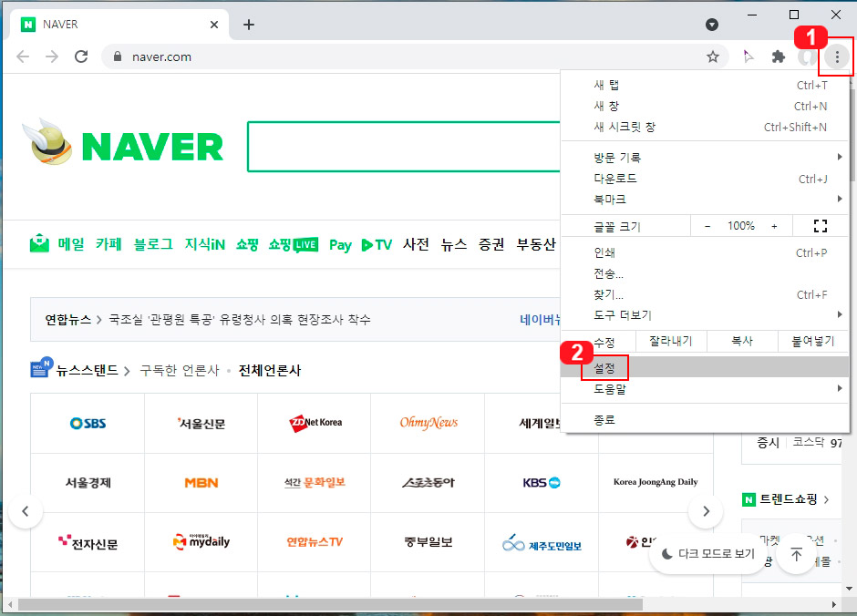Bookmark this page with the star icon
Screen dimensions: 857x616
pyautogui.click(x=713, y=56)
